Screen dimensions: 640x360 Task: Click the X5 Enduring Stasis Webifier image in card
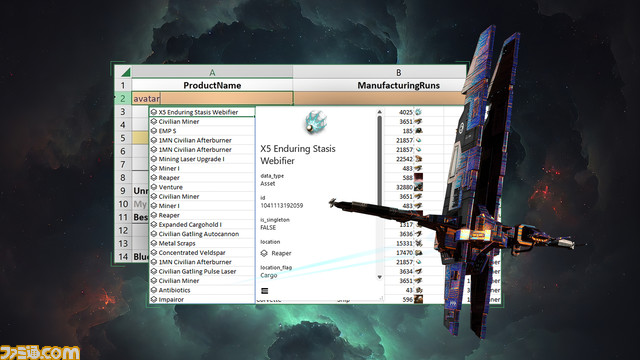coord(316,122)
